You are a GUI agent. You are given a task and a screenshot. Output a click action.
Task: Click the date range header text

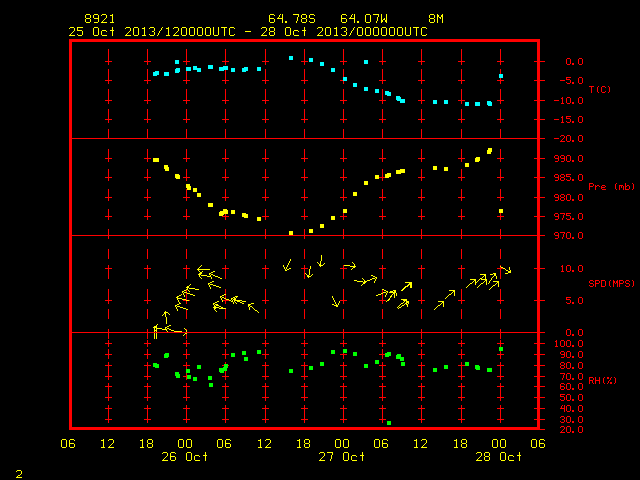coord(248,32)
